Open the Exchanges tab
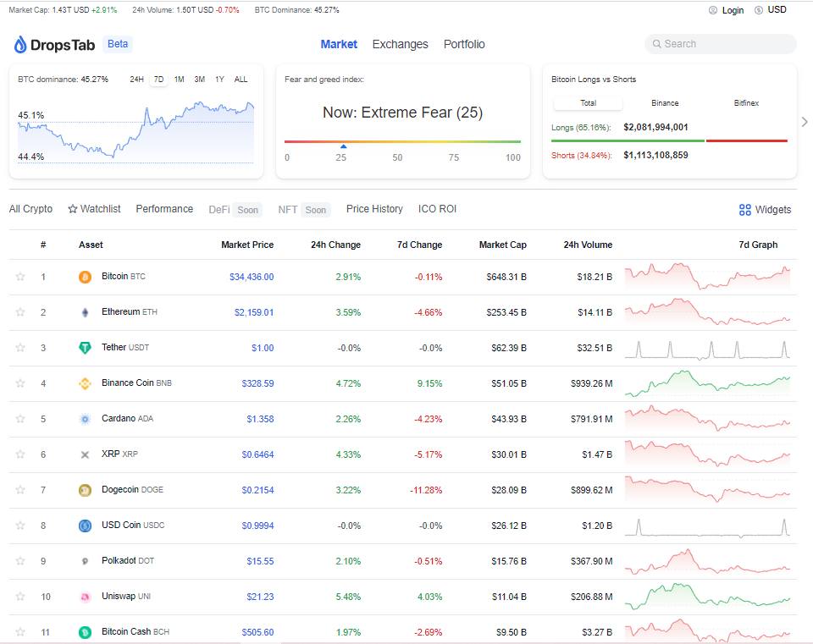The width and height of the screenshot is (813, 644). [401, 45]
